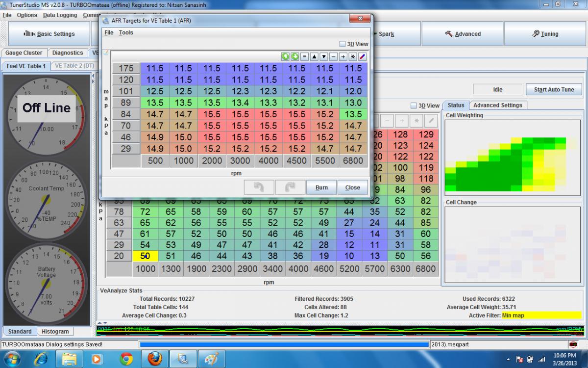The height and width of the screenshot is (368, 588).
Task: Click the black down-triangle decrement icon
Action: 323,56
